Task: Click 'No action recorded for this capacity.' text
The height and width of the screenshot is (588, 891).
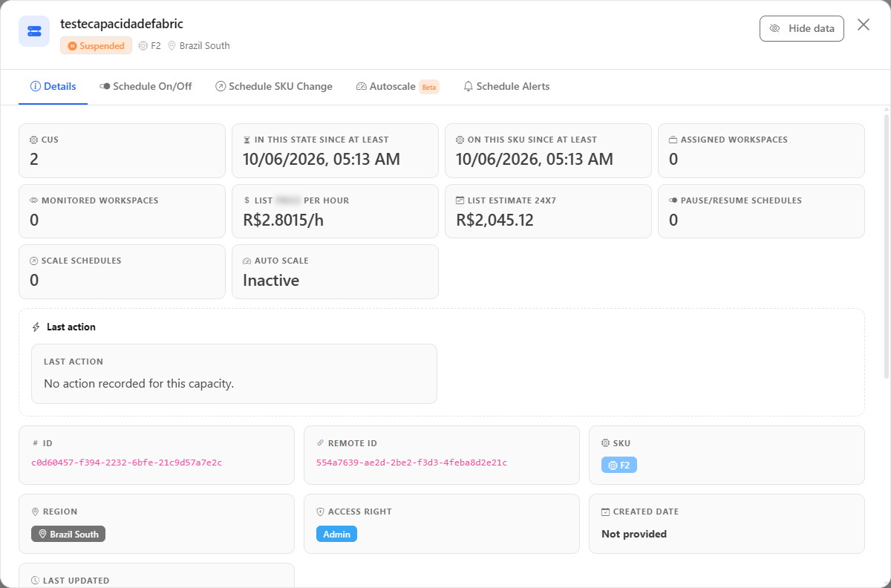Action: pyautogui.click(x=139, y=384)
